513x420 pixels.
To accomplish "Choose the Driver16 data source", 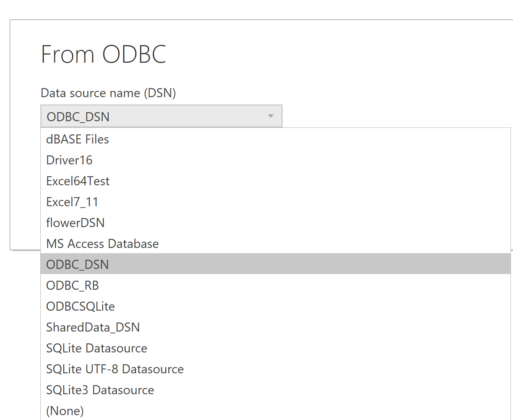I will click(69, 160).
